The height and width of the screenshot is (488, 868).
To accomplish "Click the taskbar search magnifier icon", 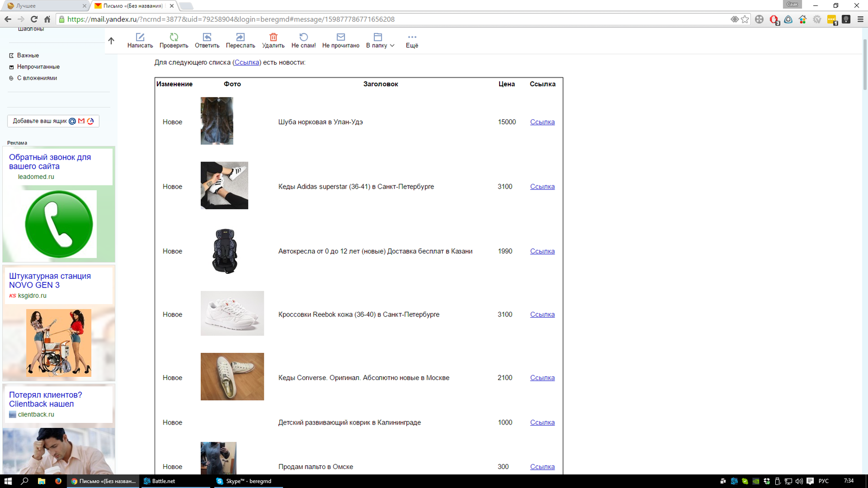I will (x=24, y=481).
